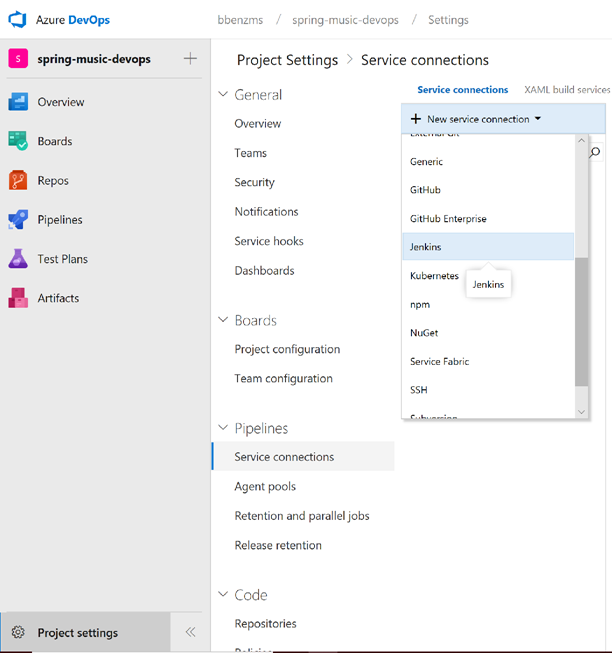Click the Azure DevOps logo icon
This screenshot has width=612, height=653.
pos(17,20)
